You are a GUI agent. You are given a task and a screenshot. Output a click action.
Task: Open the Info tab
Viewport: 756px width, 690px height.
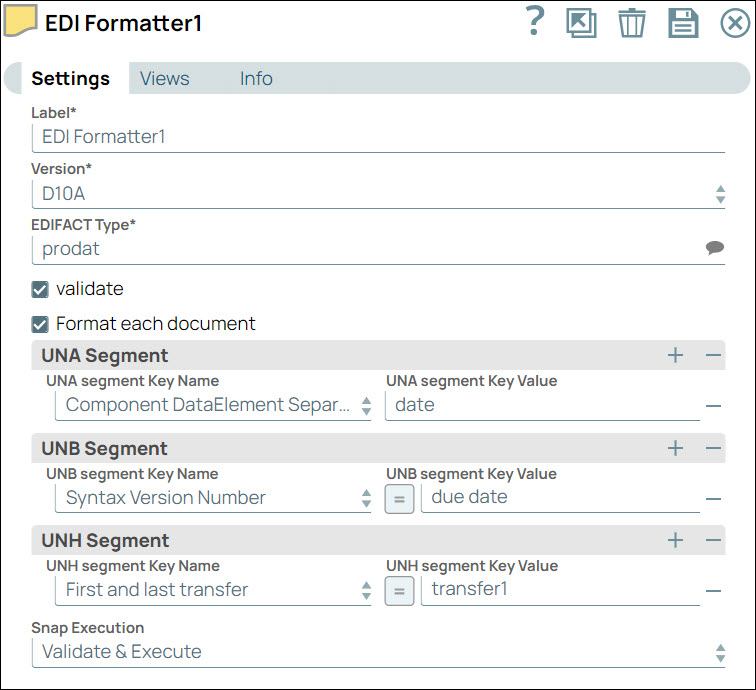point(256,78)
